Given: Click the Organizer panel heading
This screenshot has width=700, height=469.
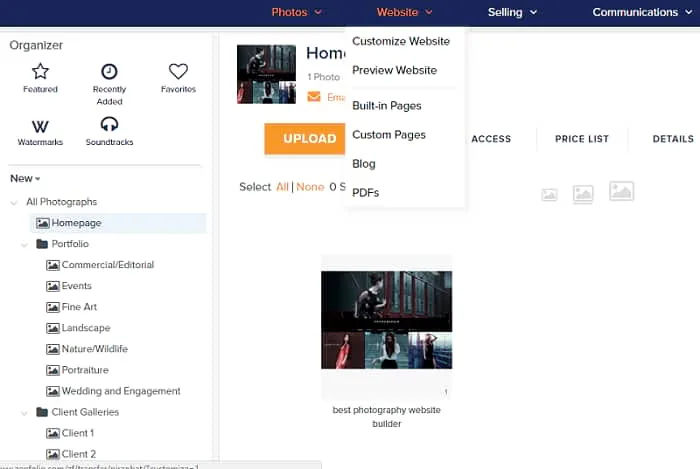Looking at the screenshot, I should [x=36, y=45].
